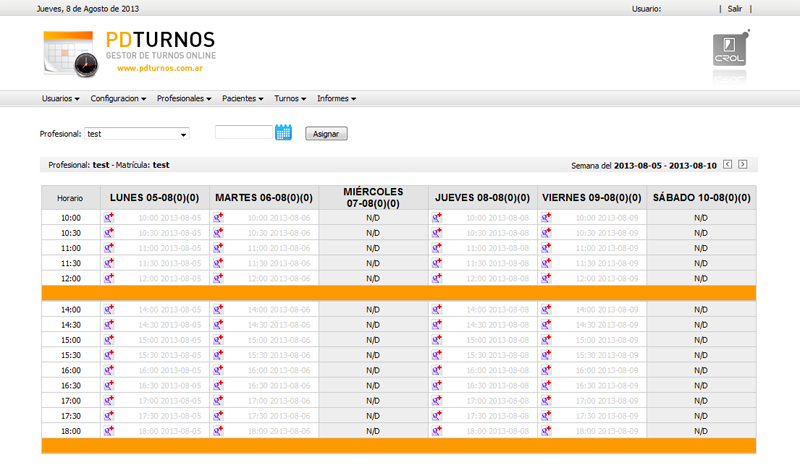The height and width of the screenshot is (473, 800).
Task: Open the calendar date picker icon
Action: point(283,132)
